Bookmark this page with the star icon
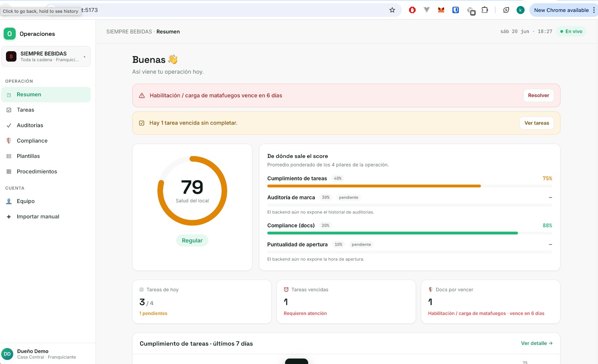Image resolution: width=598 pixels, height=364 pixels. [392, 10]
